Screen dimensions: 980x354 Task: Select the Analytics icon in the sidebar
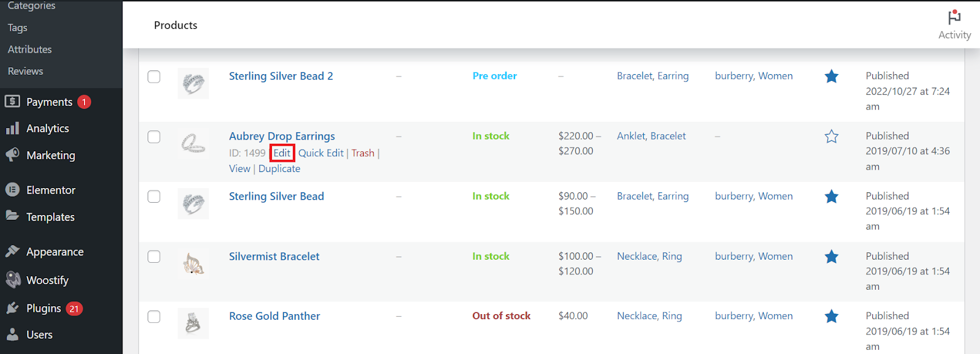[x=13, y=128]
